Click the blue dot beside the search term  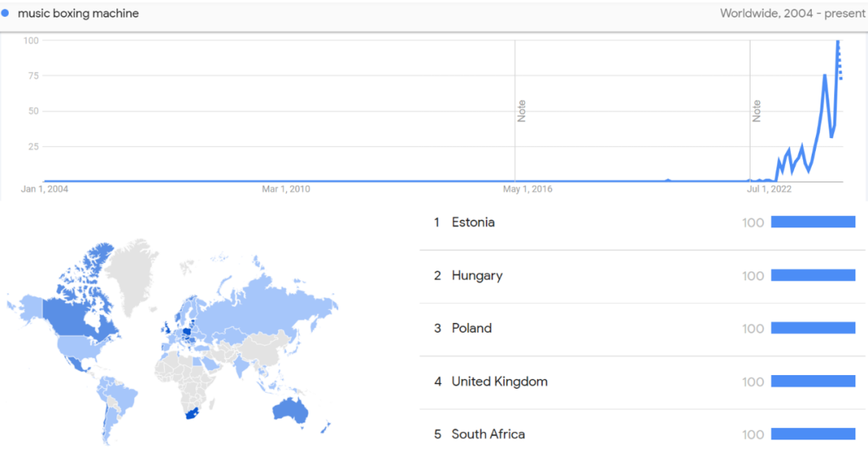[6, 14]
